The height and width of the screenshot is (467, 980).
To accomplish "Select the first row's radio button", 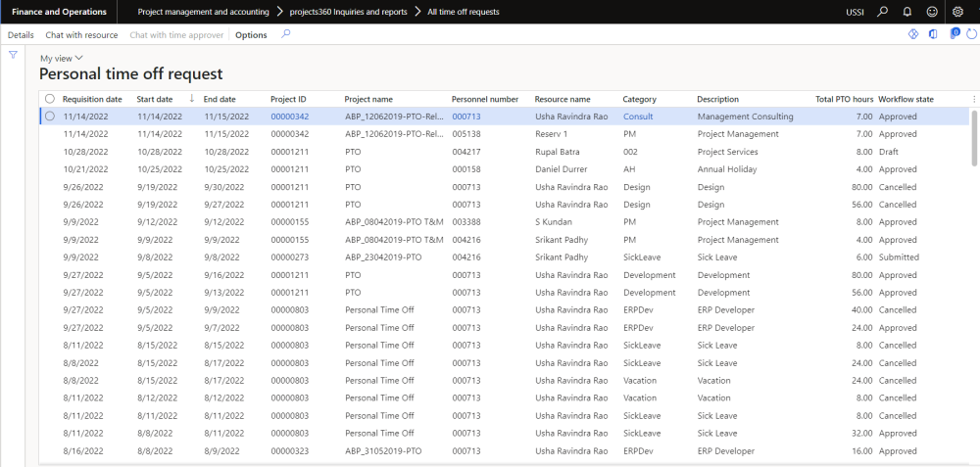I will pyautogui.click(x=50, y=117).
